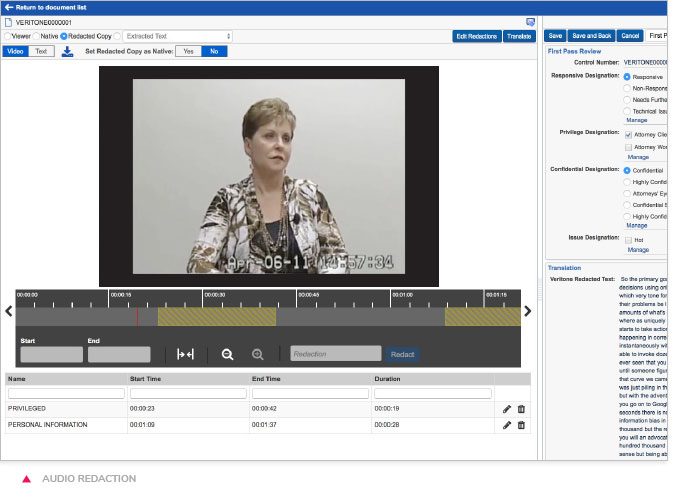The width and height of the screenshot is (700, 500).
Task: Select the Confidential designation radio
Action: 627,171
